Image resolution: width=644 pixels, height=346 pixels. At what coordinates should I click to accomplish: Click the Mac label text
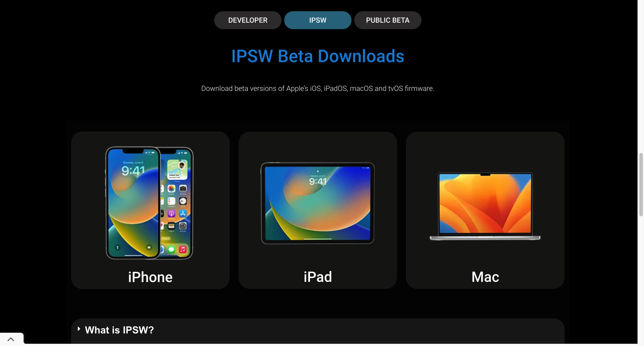(485, 277)
